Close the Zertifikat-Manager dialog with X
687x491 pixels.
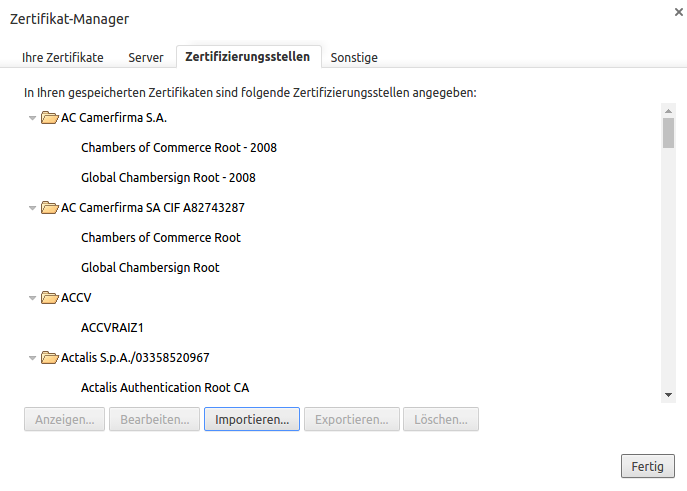(x=679, y=10)
